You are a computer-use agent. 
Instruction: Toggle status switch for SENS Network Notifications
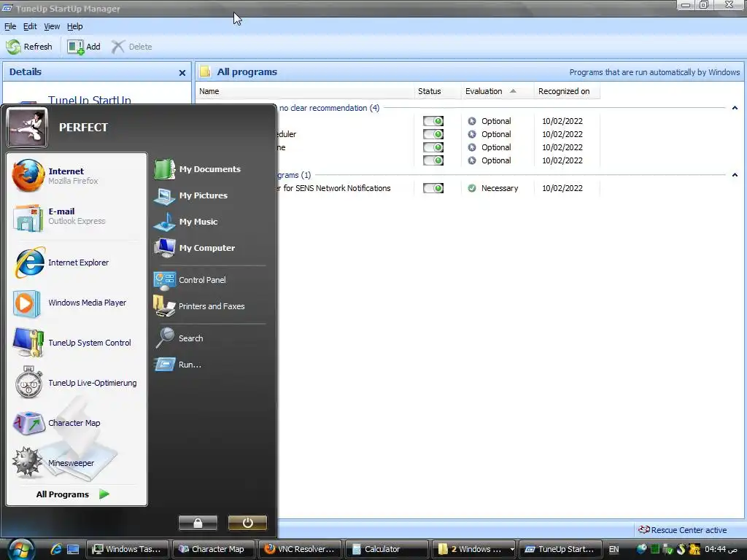[x=433, y=188]
